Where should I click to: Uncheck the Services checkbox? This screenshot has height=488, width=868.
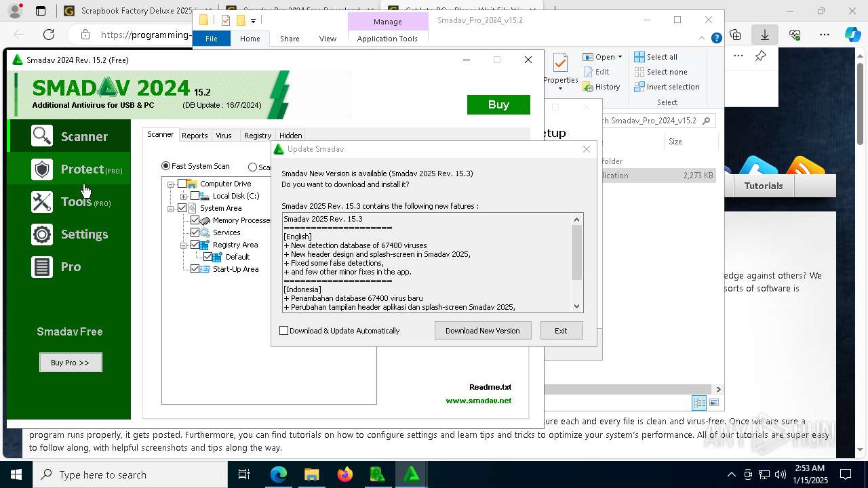[195, 232]
